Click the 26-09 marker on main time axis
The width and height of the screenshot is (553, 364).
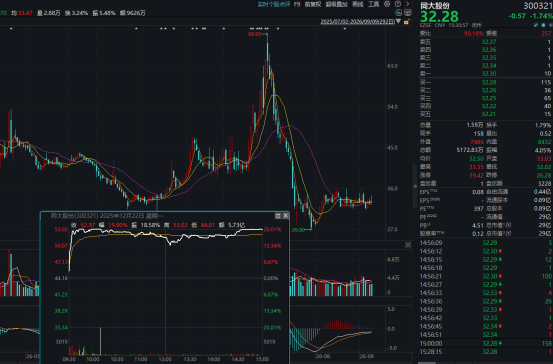[366, 356]
